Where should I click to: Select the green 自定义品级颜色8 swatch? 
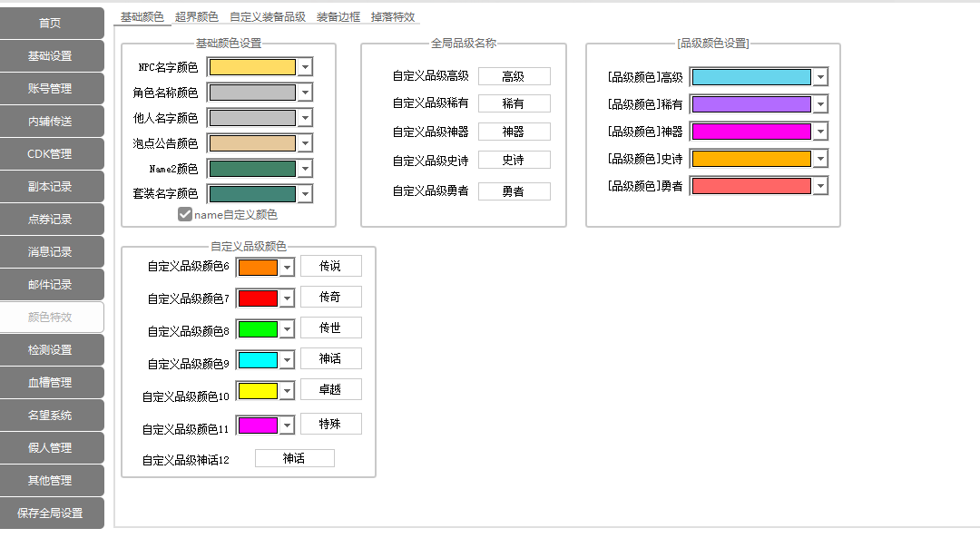[258, 329]
